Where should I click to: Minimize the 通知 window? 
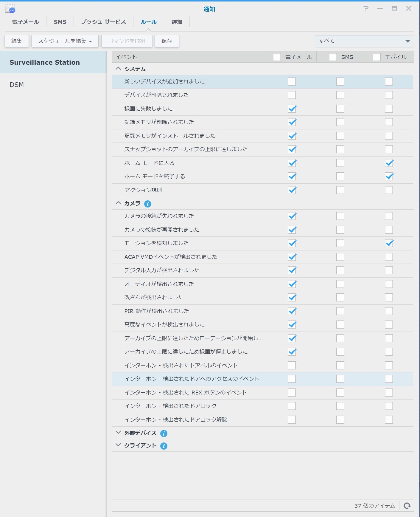pyautogui.click(x=380, y=9)
